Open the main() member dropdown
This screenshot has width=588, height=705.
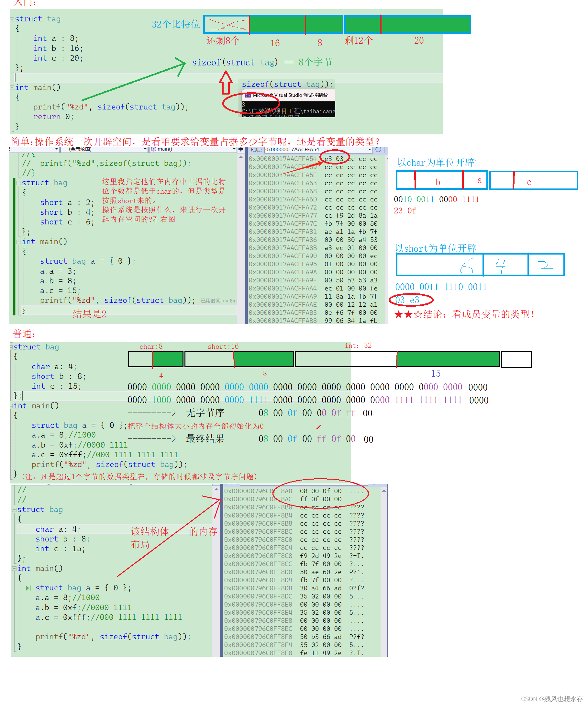coord(193,149)
